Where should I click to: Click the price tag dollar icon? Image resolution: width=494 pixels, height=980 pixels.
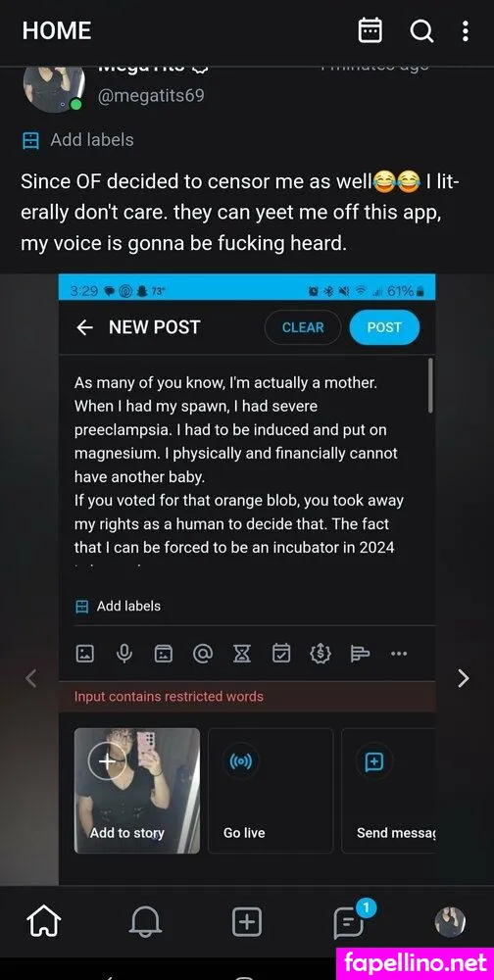(320, 654)
